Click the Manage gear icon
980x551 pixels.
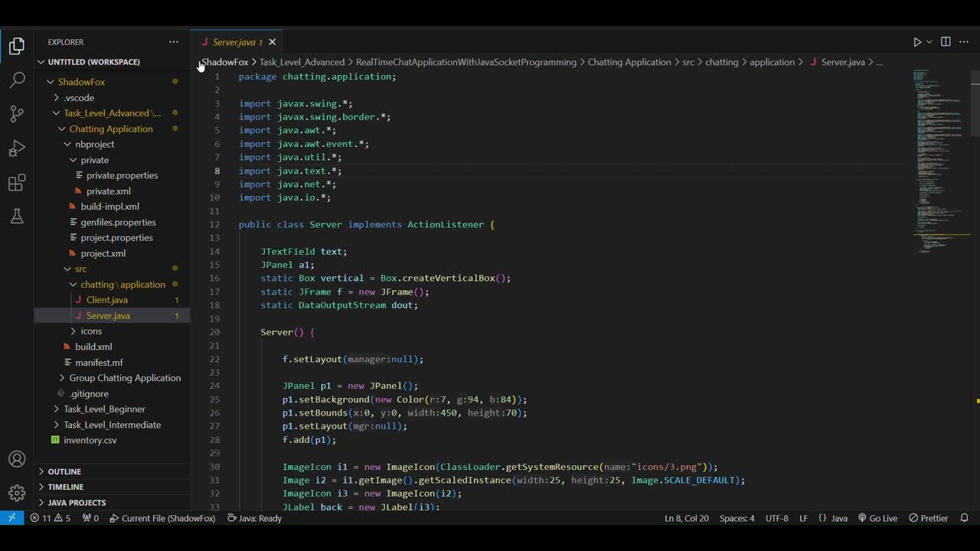(x=17, y=492)
